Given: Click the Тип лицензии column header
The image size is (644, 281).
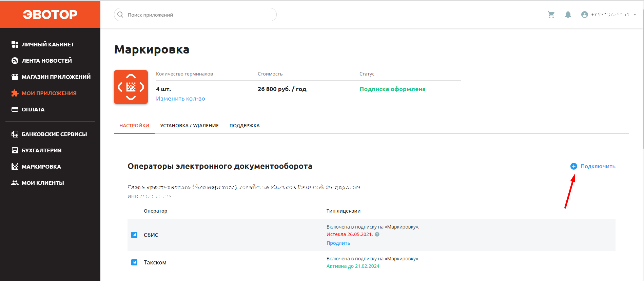Looking at the screenshot, I should [x=344, y=211].
